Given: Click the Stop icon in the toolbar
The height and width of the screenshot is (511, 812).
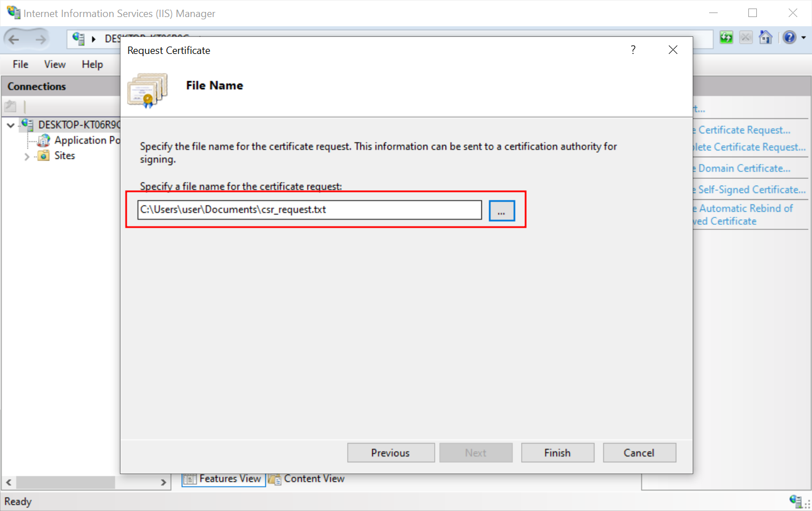Looking at the screenshot, I should click(x=746, y=37).
